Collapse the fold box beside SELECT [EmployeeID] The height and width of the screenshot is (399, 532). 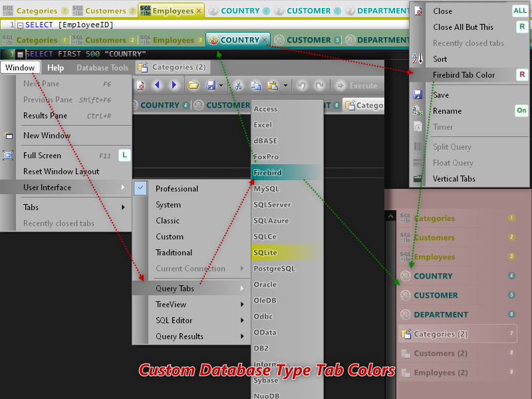pos(21,25)
